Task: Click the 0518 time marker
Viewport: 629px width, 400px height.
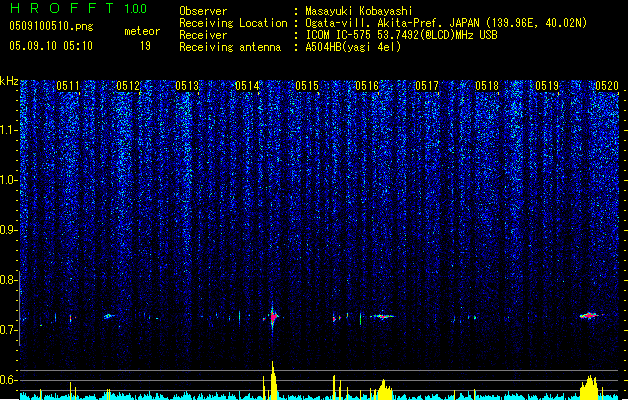Action: coord(487,86)
